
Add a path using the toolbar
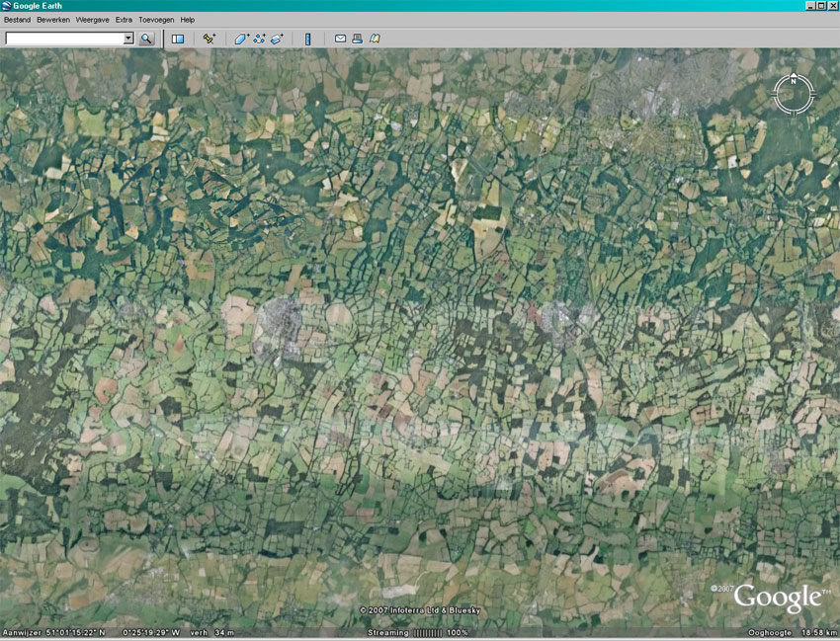pos(259,39)
